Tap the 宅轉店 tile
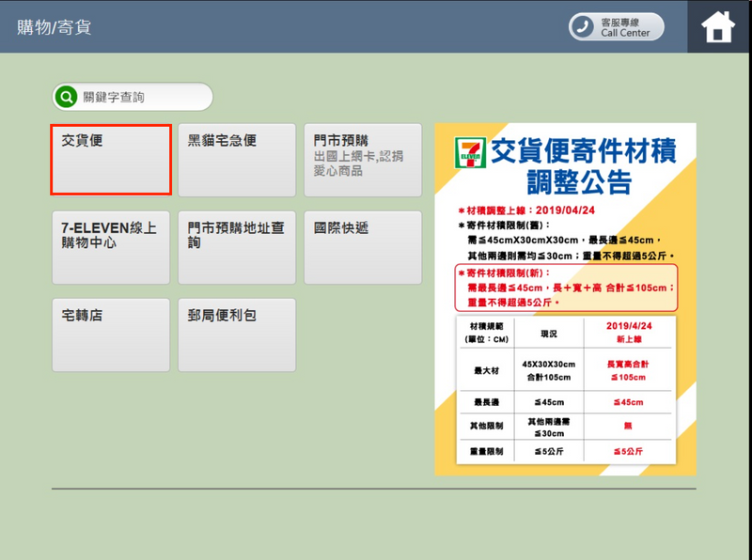Screen dimensions: 752x560 pos(111,335)
